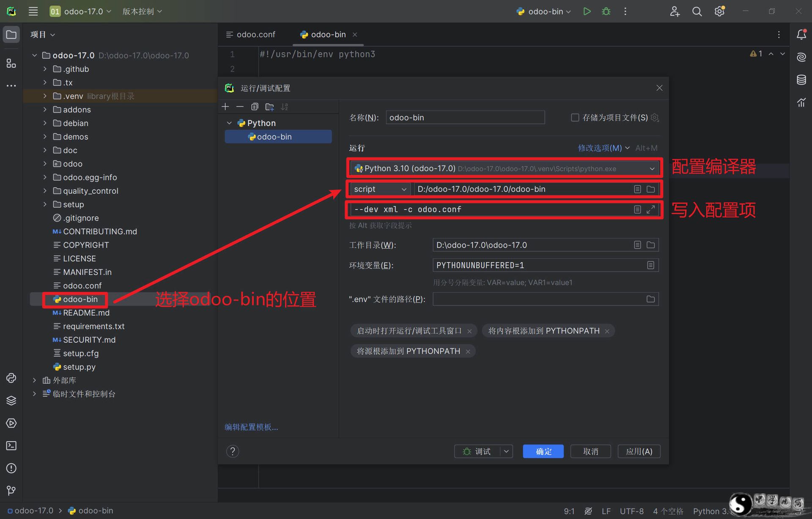812x519 pixels.
Task: Remove add source roots to PYTHONPATH option
Action: click(468, 351)
